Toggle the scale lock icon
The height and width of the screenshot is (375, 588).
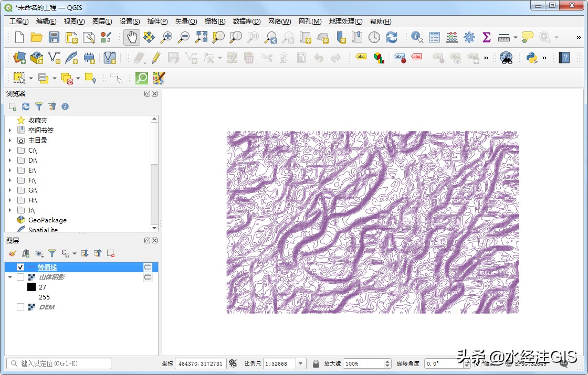click(x=316, y=364)
